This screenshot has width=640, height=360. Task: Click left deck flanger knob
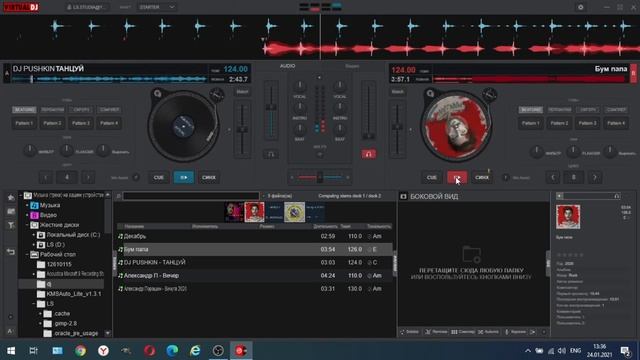tap(67, 150)
